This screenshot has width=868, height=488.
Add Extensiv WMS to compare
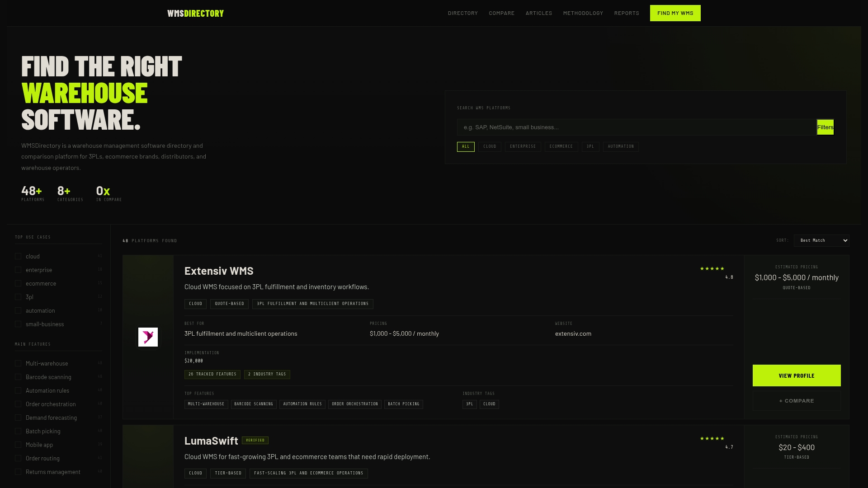[796, 401]
